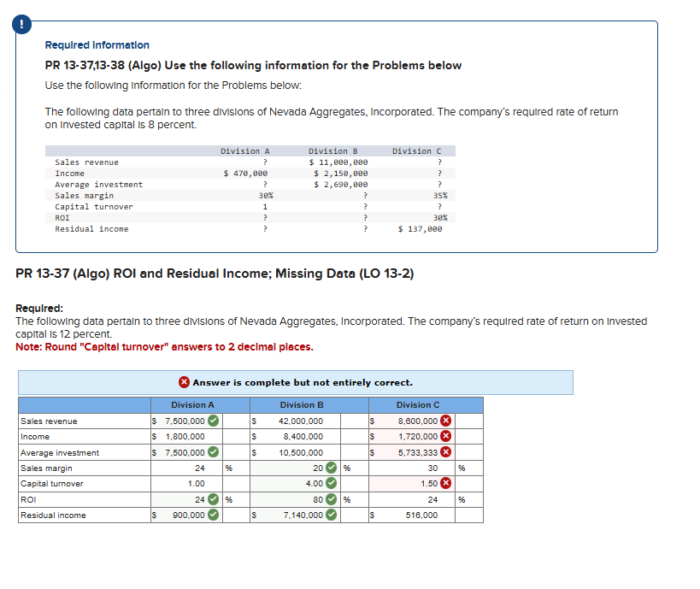The height and width of the screenshot is (589, 700).
Task: Click the Average investment row label in answer table
Action: (x=60, y=453)
